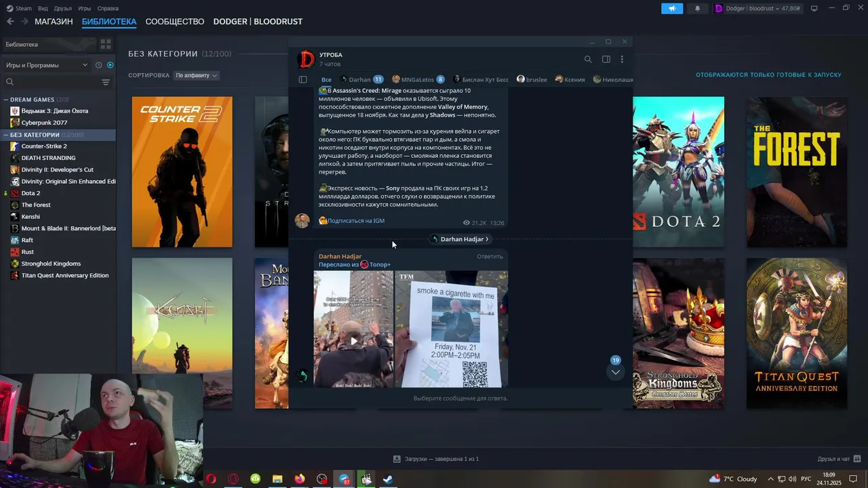Select Все tab in Telegram folder
This screenshot has height=488, width=868.
click(326, 79)
